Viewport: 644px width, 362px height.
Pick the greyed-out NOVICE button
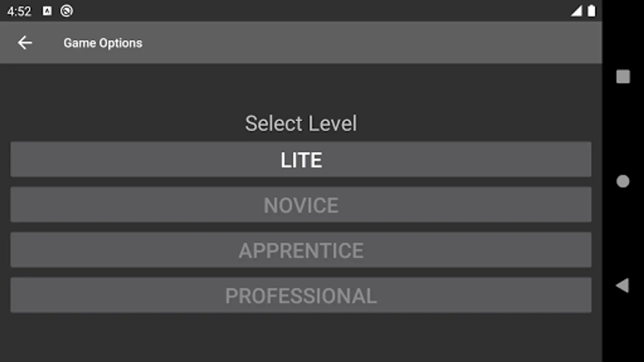301,205
